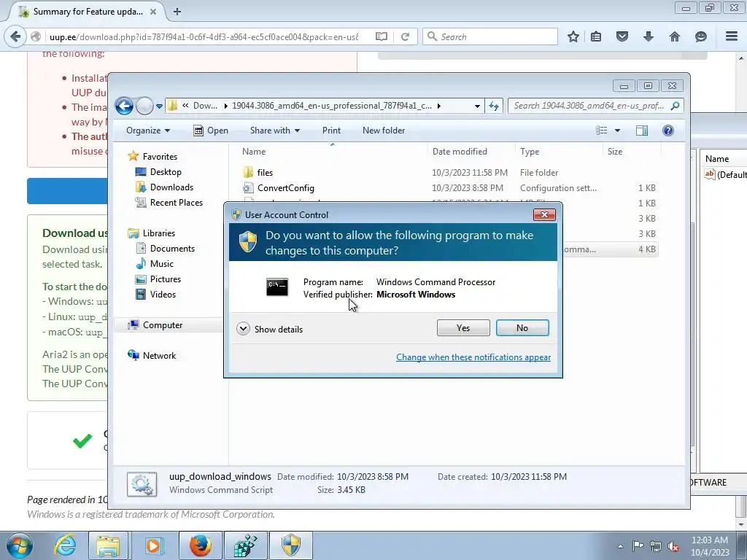
Task: Sort by Type column header
Action: coord(559,152)
